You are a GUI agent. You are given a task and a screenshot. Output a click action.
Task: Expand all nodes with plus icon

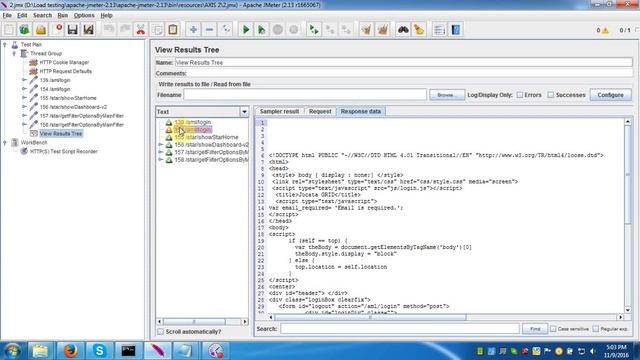click(193, 29)
